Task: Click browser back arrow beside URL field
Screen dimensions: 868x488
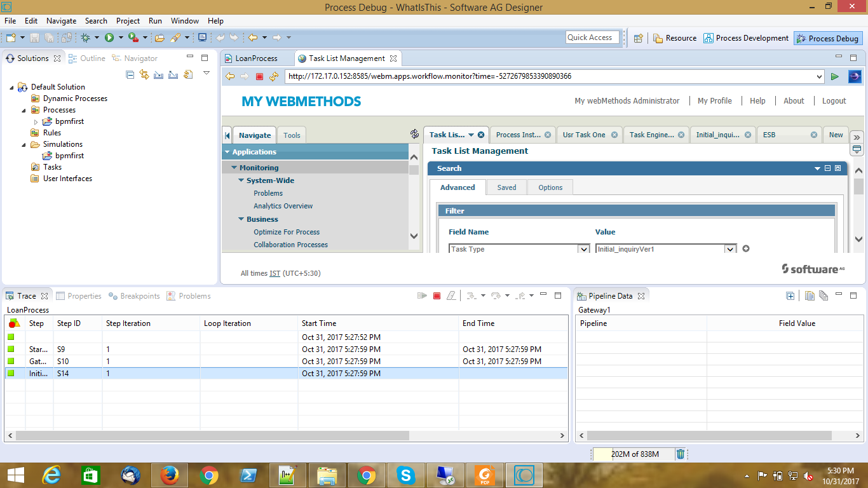Action: tap(231, 76)
